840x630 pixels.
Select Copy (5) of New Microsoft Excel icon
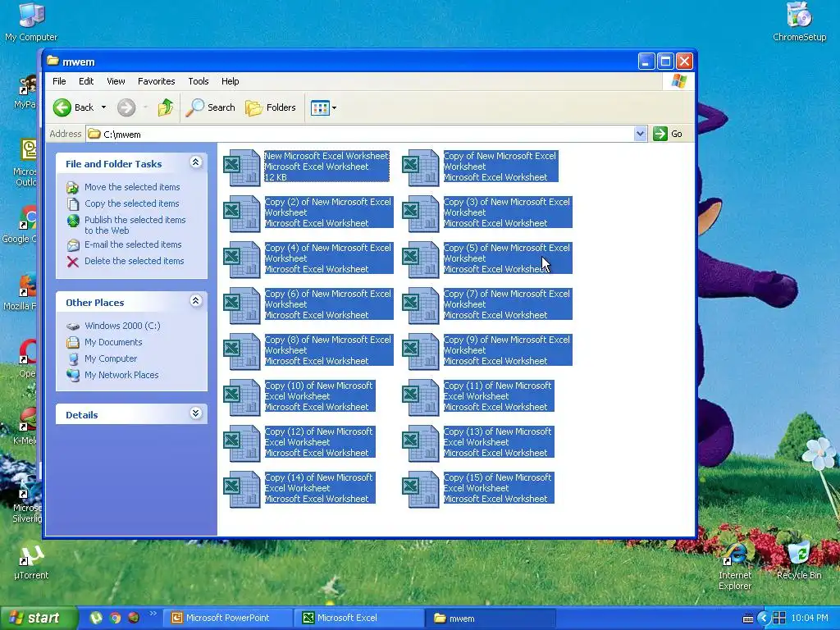pos(421,260)
